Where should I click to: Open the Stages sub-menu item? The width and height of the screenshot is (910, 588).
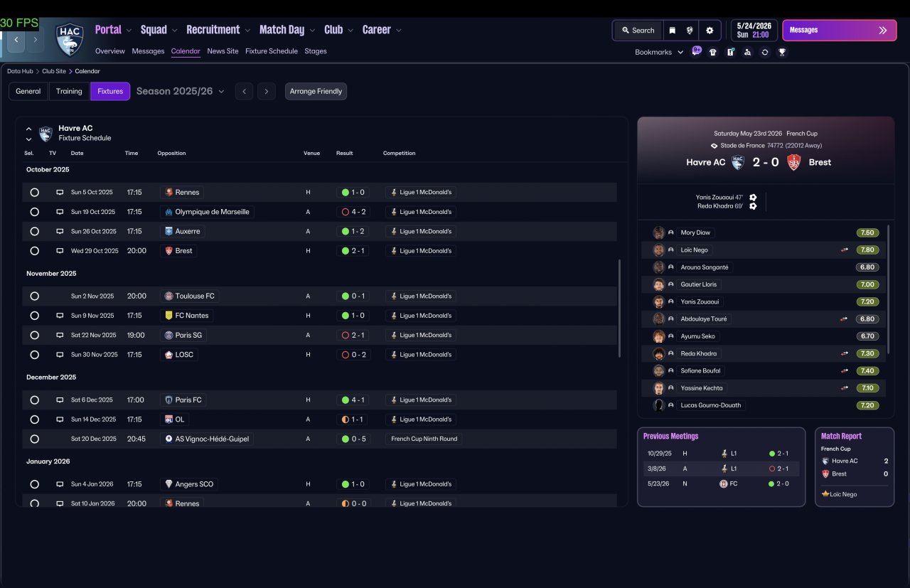(x=316, y=51)
